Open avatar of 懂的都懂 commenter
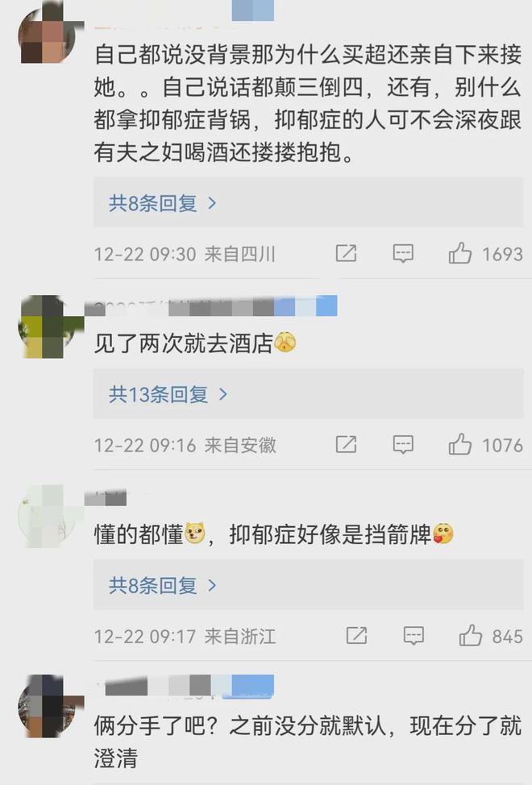 [48, 516]
